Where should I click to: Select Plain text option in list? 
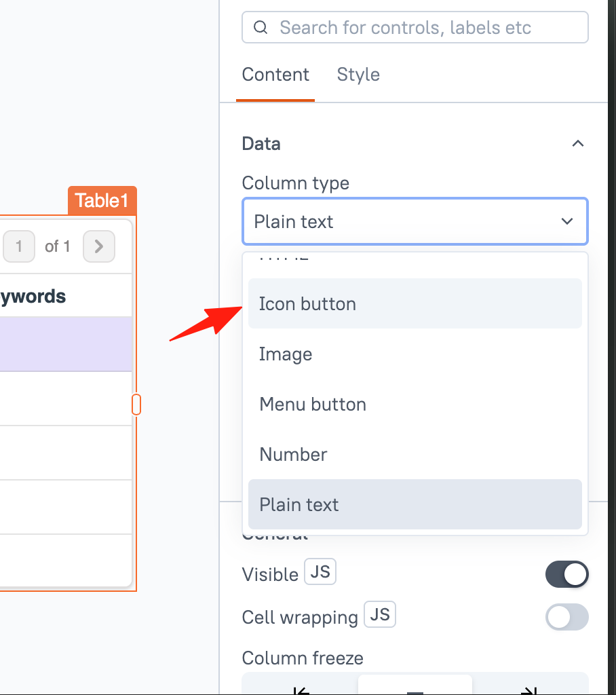tap(415, 504)
